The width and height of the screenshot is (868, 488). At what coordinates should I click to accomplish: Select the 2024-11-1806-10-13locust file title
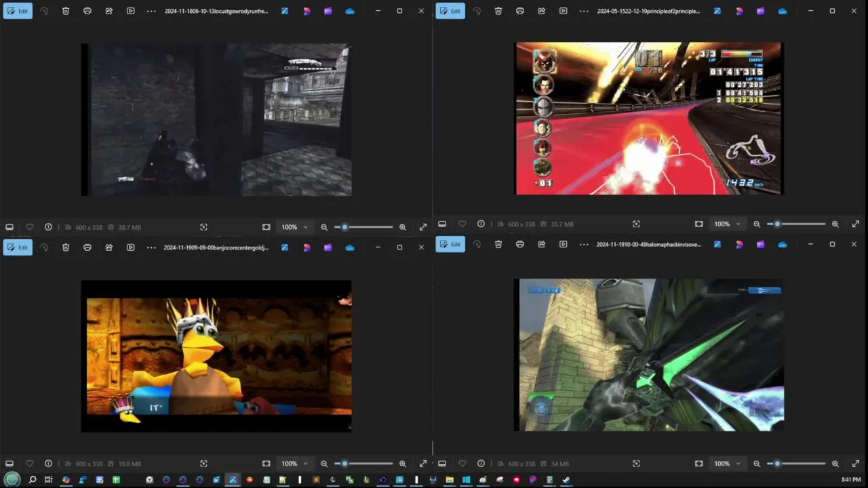click(216, 11)
